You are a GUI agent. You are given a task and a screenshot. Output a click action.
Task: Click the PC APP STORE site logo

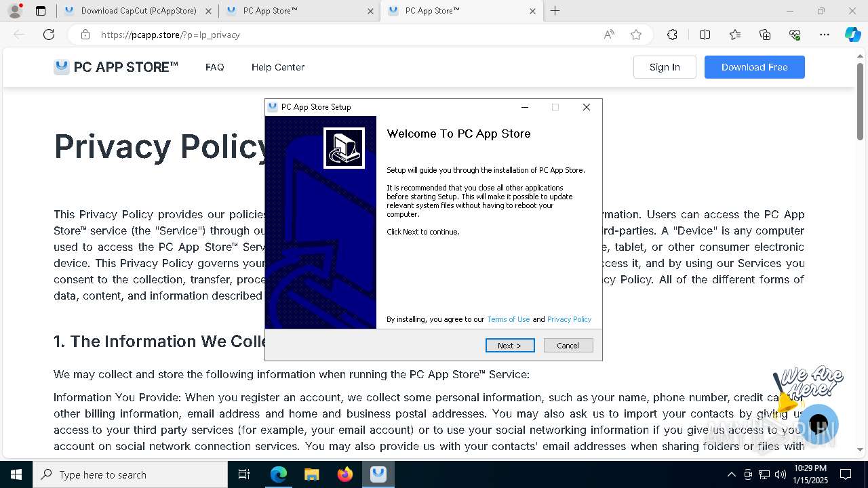click(x=116, y=67)
